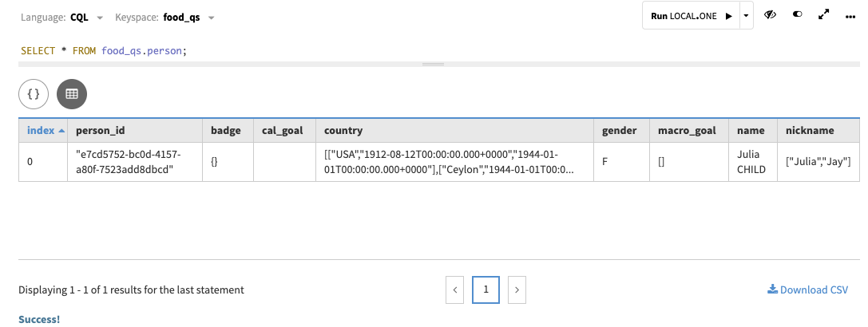Open the Language CQL dropdown
Viewport: 868px width, 327px height.
(88, 17)
